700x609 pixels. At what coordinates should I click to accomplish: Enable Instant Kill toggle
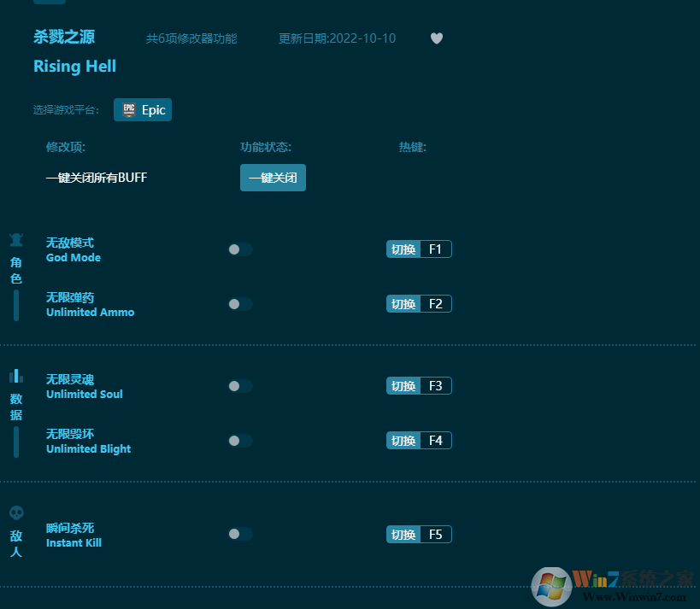click(241, 534)
